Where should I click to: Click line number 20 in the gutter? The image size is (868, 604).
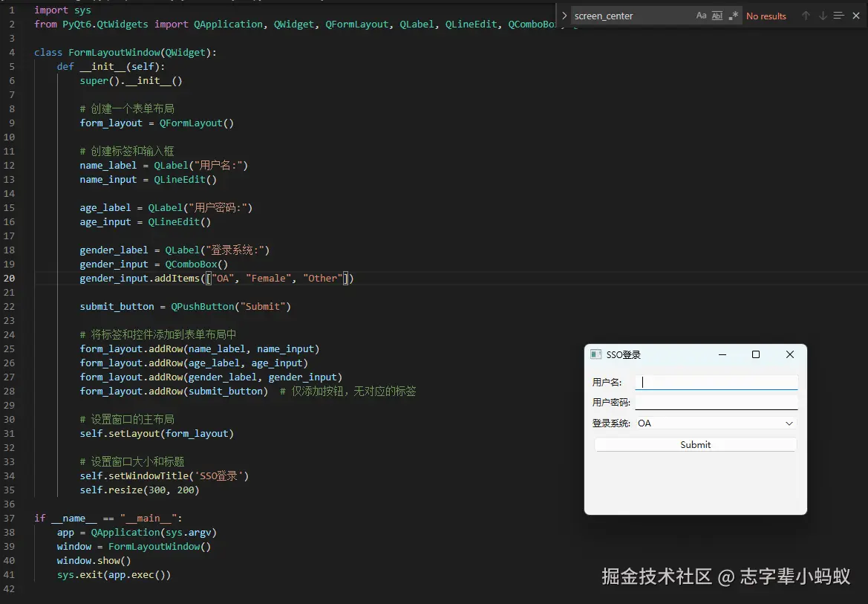click(x=10, y=278)
